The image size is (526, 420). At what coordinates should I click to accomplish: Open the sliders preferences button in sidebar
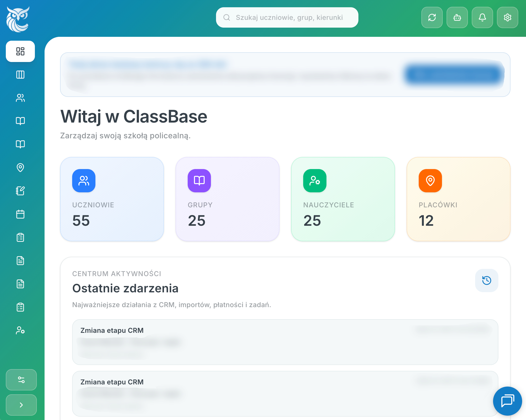pyautogui.click(x=21, y=380)
